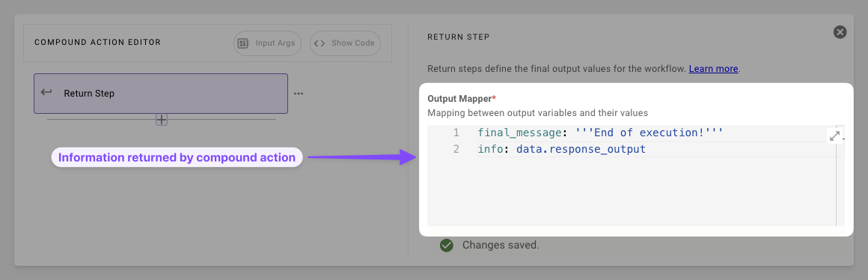Click the Input Args grid icon

click(242, 43)
